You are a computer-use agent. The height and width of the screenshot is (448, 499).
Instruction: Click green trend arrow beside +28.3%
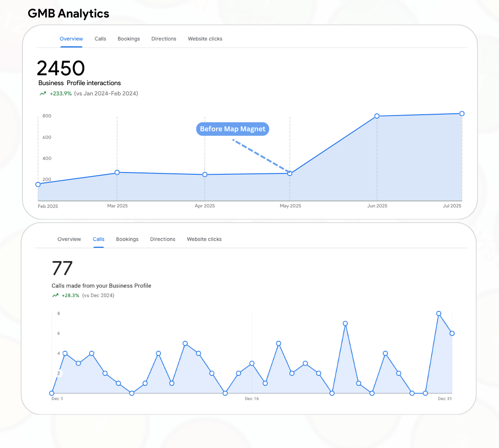[x=56, y=296]
